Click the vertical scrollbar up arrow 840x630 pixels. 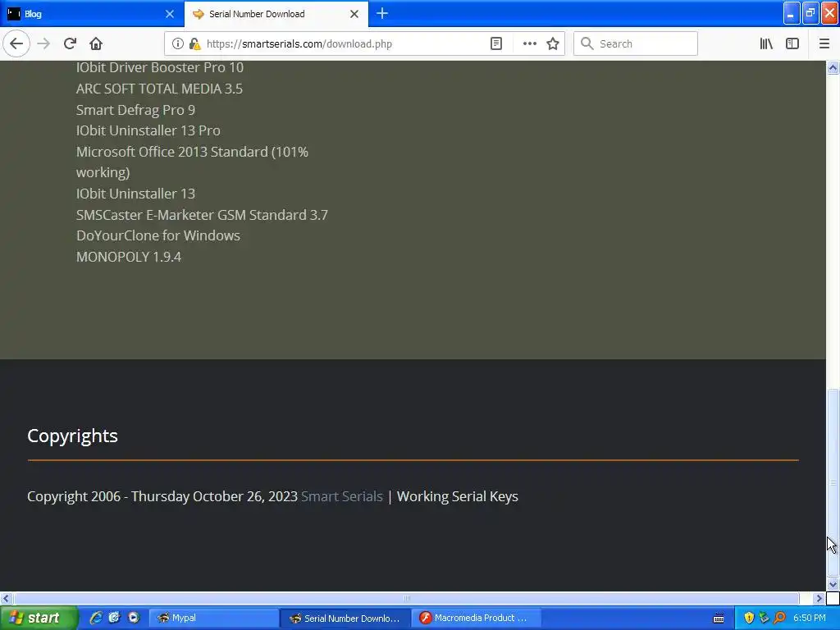[x=833, y=67]
